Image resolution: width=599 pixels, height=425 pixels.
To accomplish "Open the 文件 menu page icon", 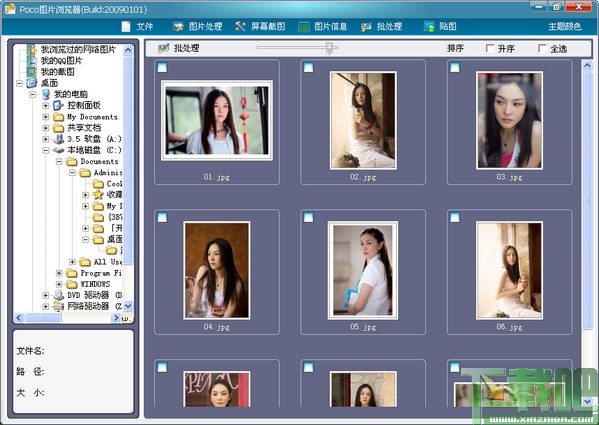I will coord(126,26).
